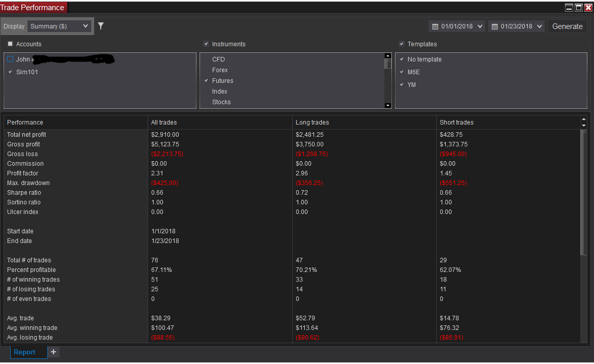Image resolution: width=594 pixels, height=364 pixels.
Task: Select the # of even trades row label
Action: click(x=29, y=299)
